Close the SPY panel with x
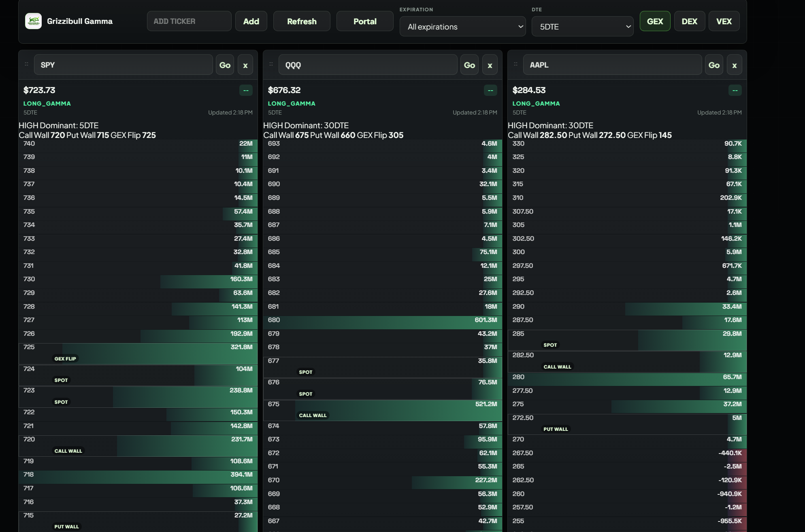Image resolution: width=805 pixels, height=532 pixels. (245, 65)
